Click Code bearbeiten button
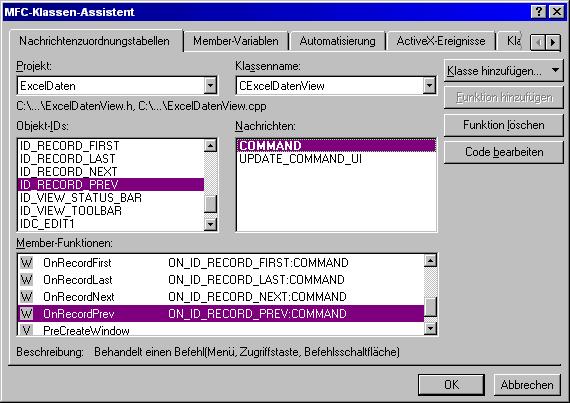570x403 pixels. [x=503, y=152]
